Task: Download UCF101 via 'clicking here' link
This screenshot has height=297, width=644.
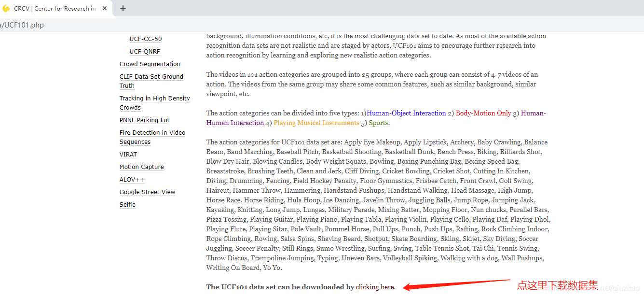Action: (375, 287)
